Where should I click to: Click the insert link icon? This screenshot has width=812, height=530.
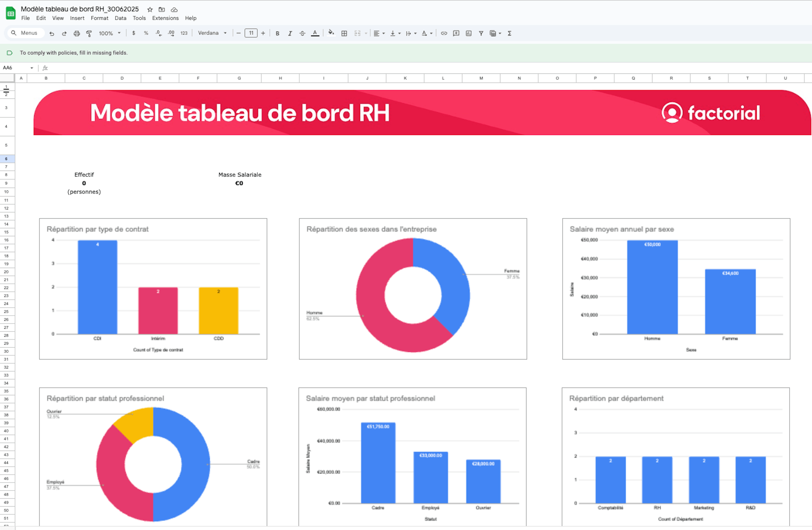click(x=444, y=33)
